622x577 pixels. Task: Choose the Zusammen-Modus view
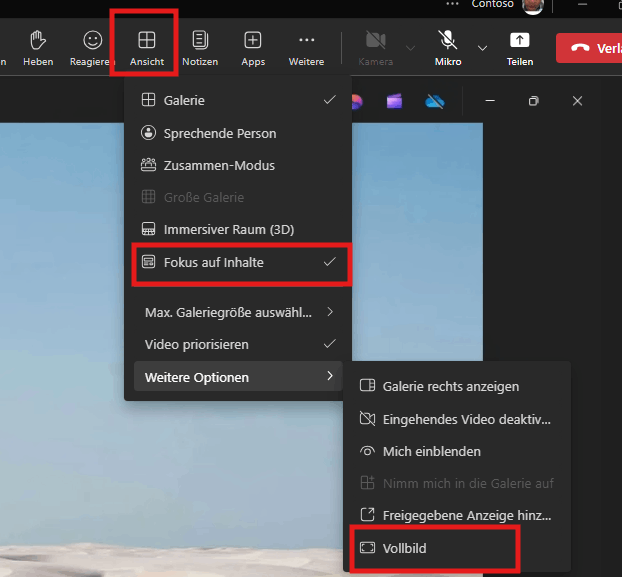238,165
